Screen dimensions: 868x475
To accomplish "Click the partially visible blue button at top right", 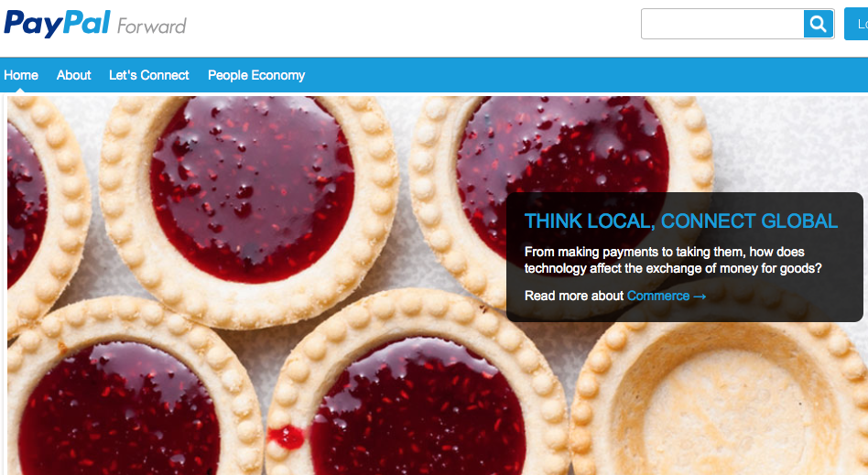I will 856,24.
